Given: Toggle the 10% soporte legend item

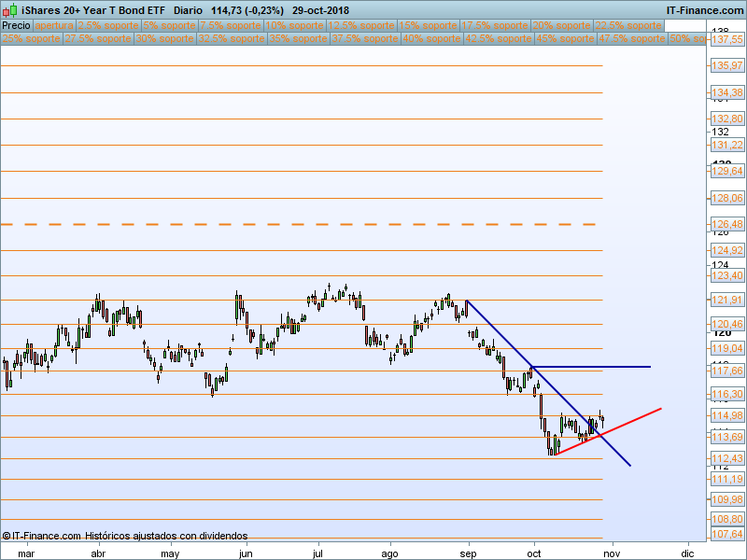Looking at the screenshot, I should [x=295, y=25].
